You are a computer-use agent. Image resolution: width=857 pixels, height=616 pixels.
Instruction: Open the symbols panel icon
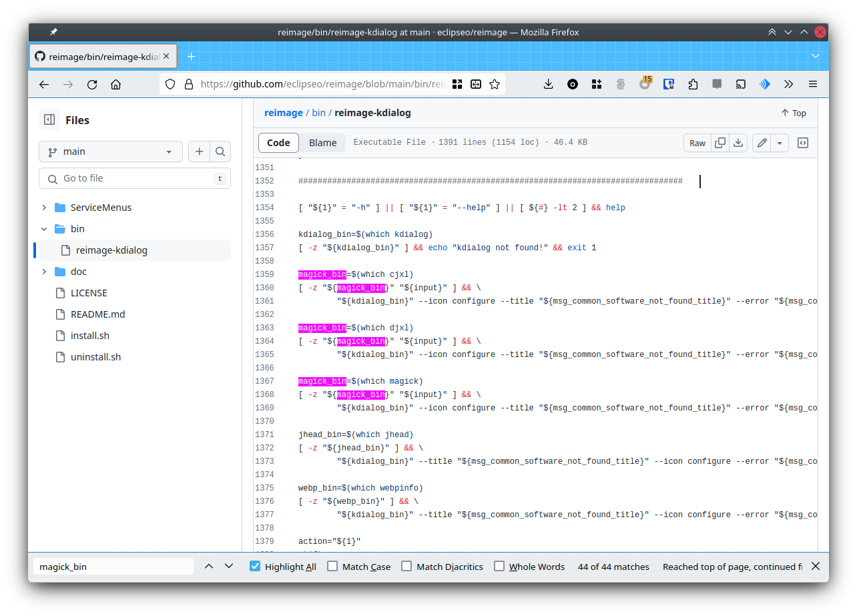(x=803, y=143)
